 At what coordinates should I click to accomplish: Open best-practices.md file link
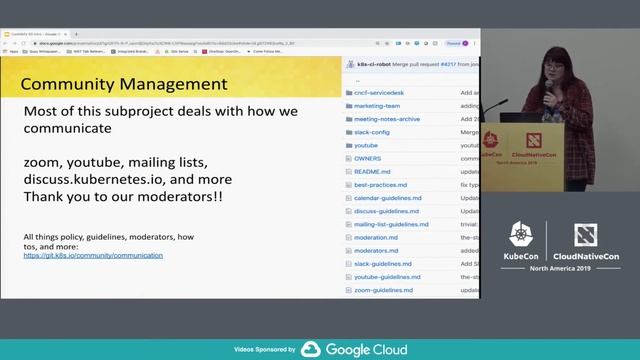tap(380, 185)
